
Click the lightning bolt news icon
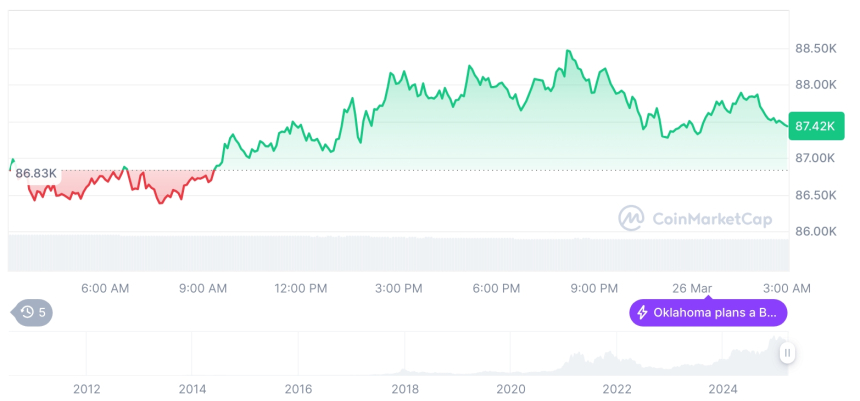(642, 313)
